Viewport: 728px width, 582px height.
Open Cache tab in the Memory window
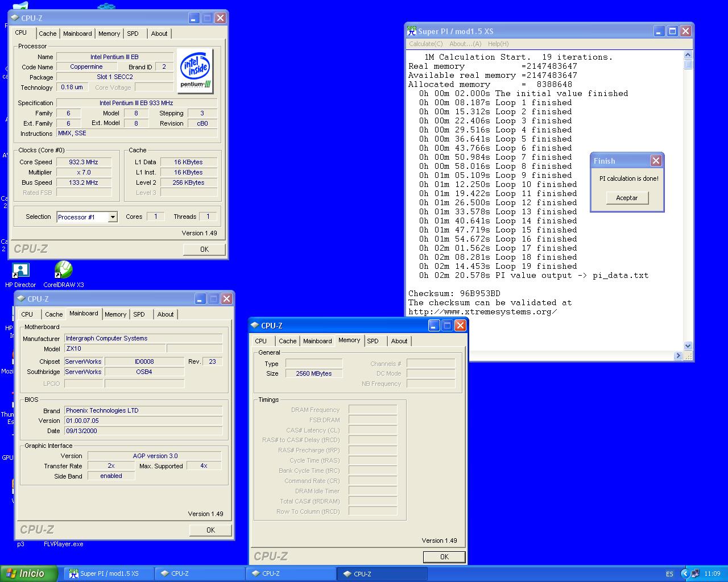[288, 341]
